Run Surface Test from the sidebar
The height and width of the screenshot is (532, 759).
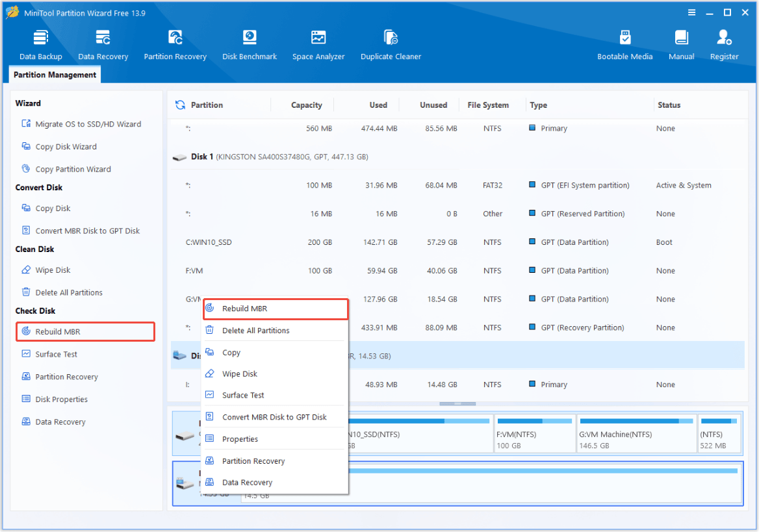point(49,355)
